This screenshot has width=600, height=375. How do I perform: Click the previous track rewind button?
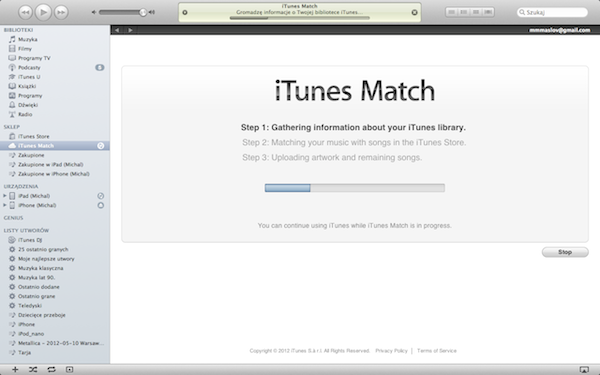click(25, 13)
